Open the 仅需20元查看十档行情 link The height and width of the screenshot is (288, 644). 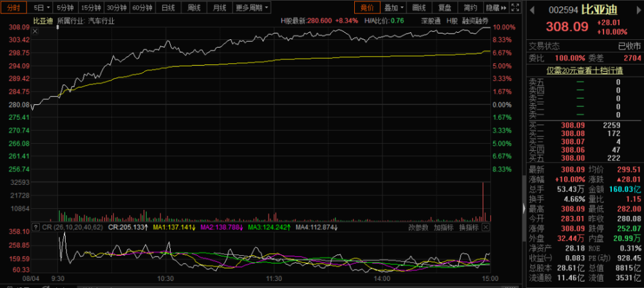click(585, 71)
